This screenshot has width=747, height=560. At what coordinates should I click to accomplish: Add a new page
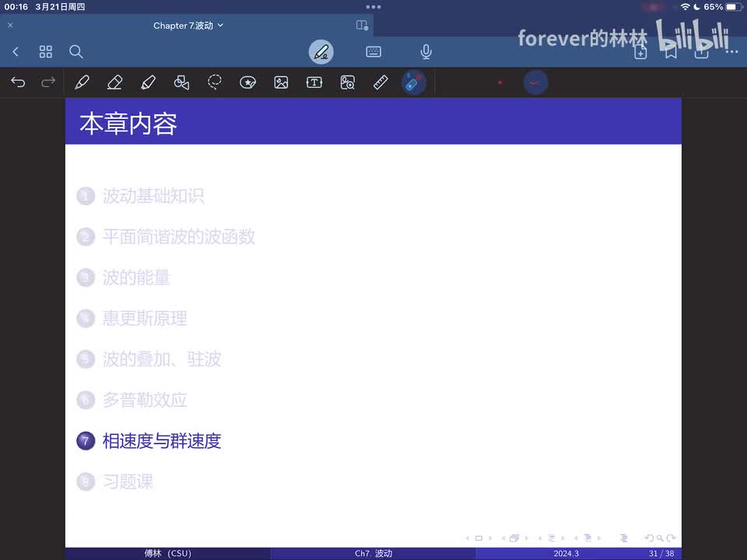pos(640,52)
